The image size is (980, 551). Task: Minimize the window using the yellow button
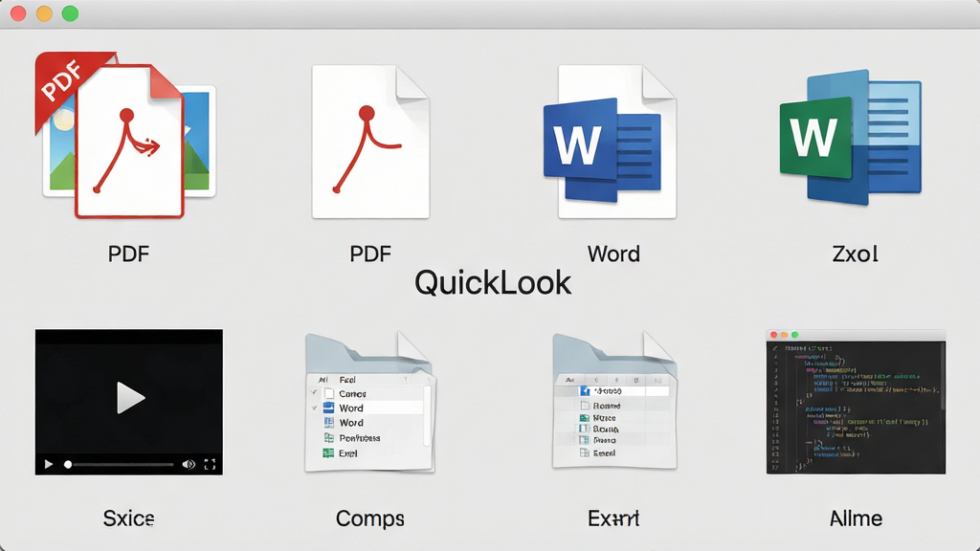point(44,13)
